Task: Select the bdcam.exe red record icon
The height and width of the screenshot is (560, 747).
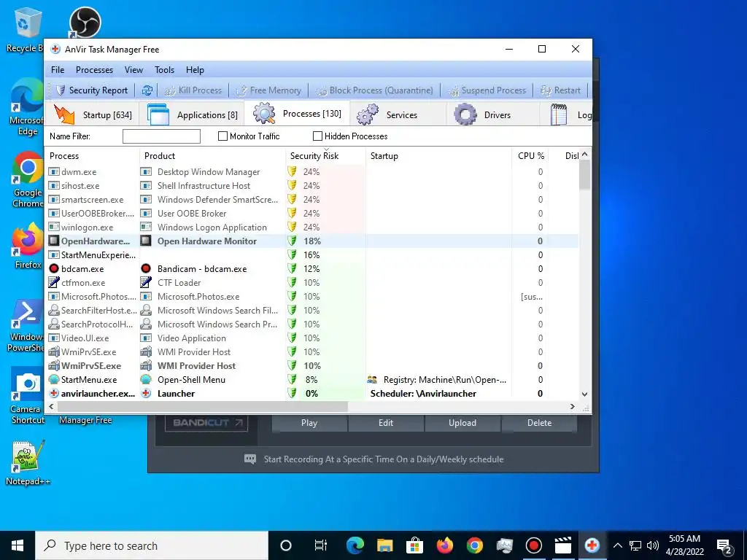Action: 54,268
